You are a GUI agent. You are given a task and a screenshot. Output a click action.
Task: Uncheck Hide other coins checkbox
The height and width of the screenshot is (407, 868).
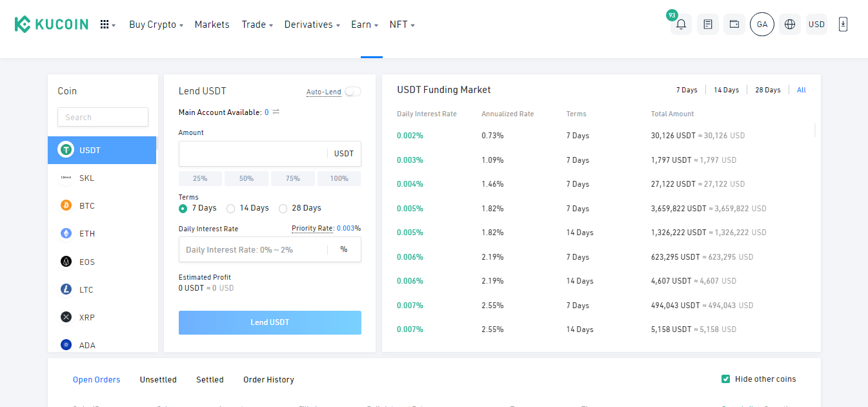point(726,379)
